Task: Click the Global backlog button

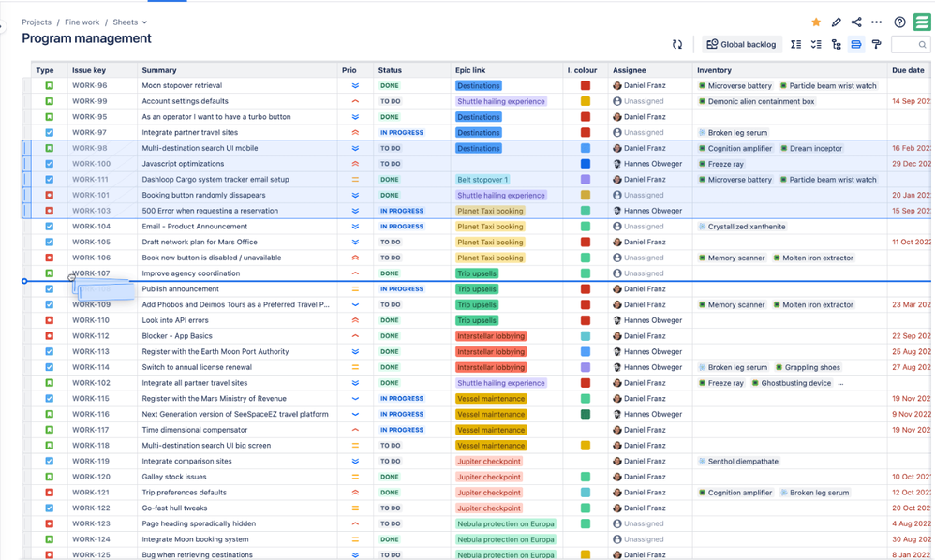Action: click(x=741, y=44)
